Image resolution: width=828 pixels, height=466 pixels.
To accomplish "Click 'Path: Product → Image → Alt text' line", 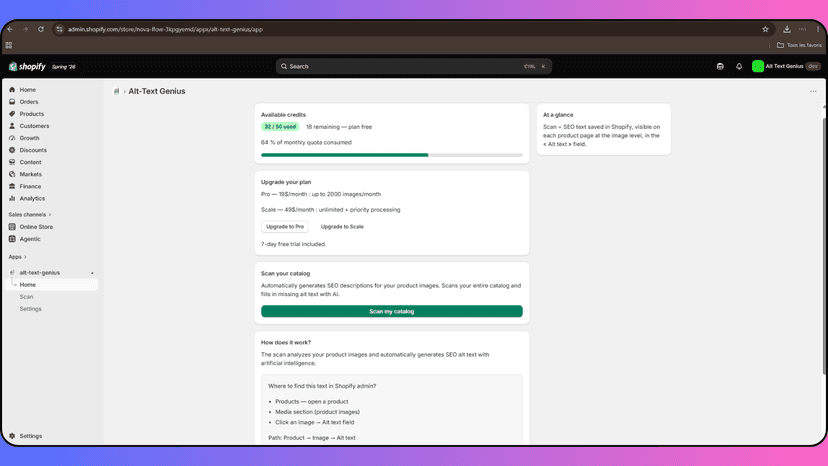I will 312,437.
